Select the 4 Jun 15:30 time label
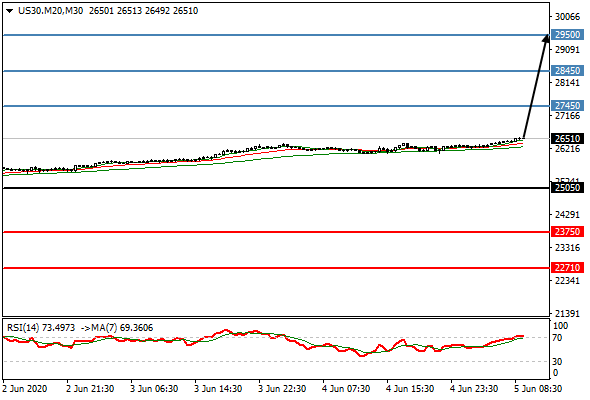Screen dimensions: 590x400 point(410,389)
